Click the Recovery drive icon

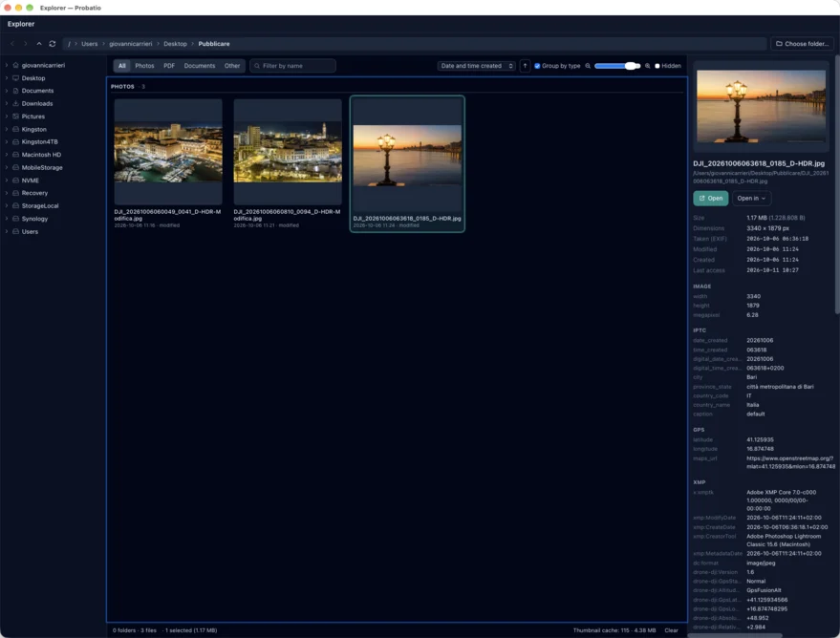[15, 193]
